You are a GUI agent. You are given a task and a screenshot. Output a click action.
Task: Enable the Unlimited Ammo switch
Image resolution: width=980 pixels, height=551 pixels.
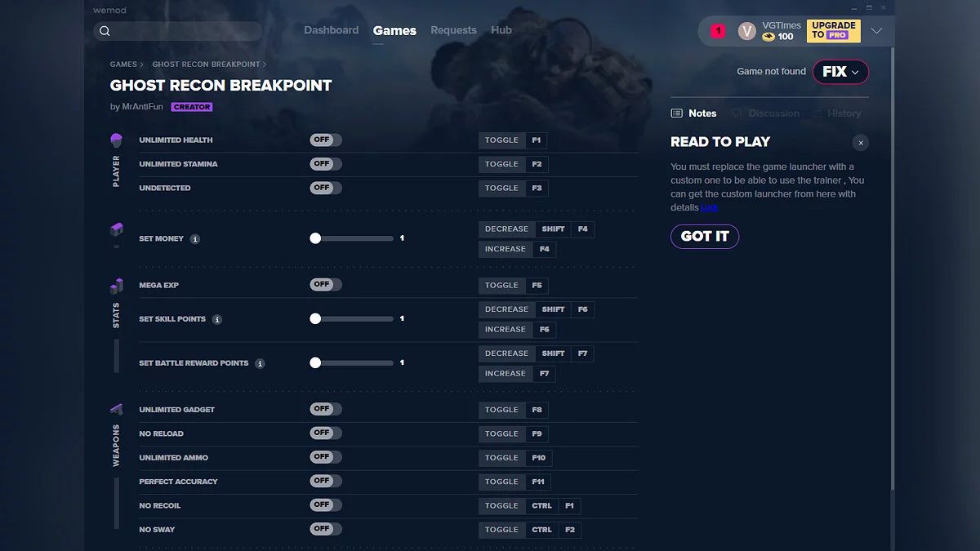(325, 457)
